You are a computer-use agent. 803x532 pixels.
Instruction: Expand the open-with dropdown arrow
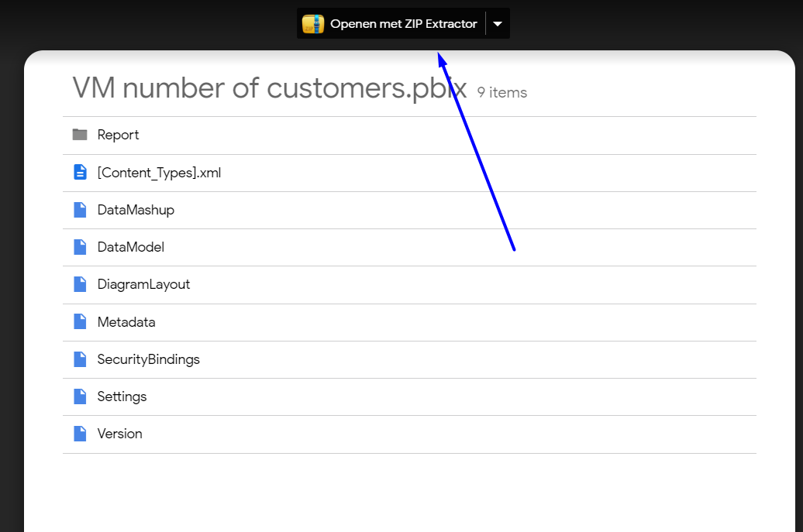[x=498, y=24]
